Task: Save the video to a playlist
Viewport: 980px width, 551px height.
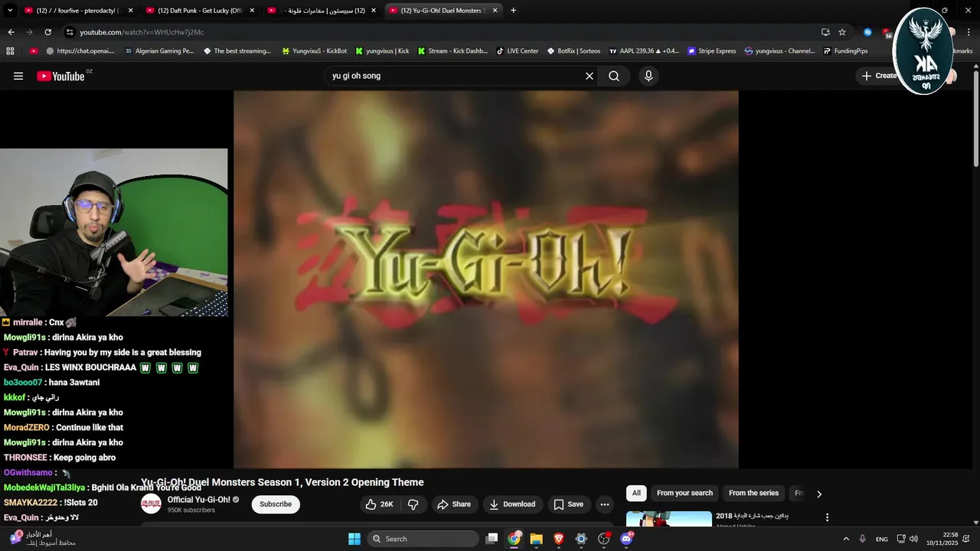Action: click(569, 504)
